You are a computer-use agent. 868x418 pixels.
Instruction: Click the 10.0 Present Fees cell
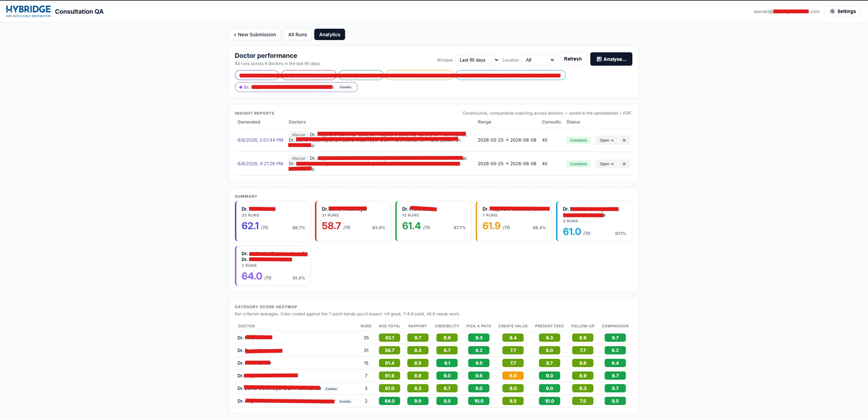point(549,401)
